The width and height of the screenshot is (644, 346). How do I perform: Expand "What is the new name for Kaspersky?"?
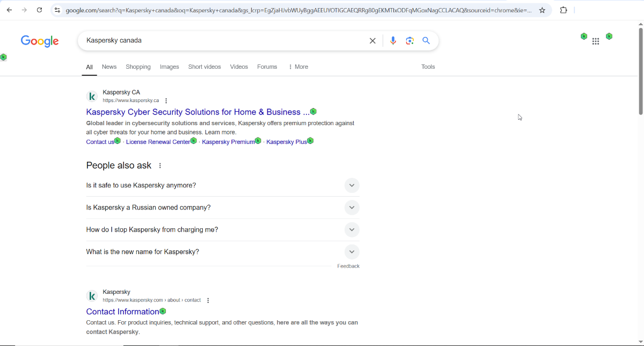point(352,252)
